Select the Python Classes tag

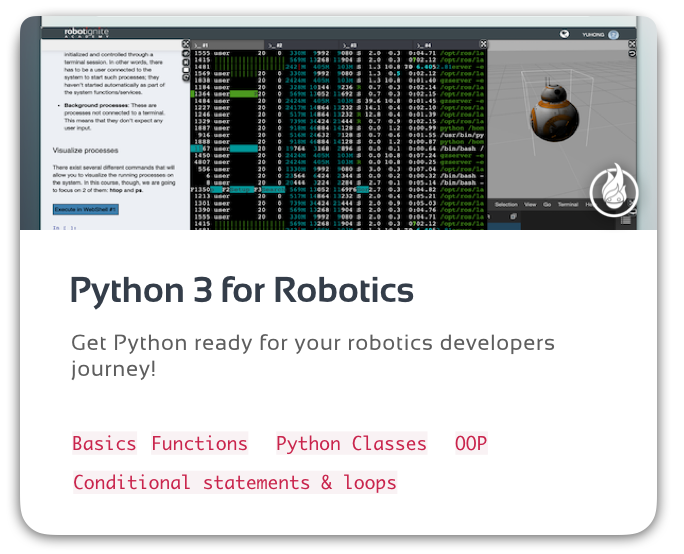(x=352, y=444)
